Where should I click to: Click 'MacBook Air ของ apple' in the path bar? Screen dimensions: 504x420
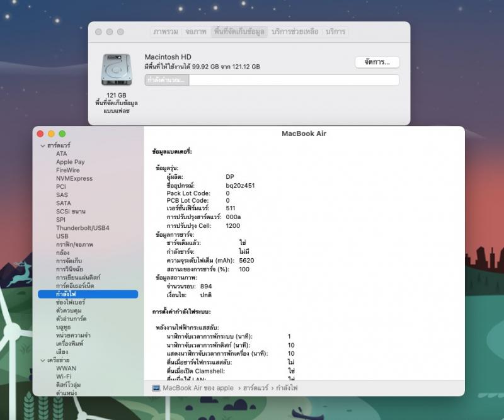tap(198, 388)
